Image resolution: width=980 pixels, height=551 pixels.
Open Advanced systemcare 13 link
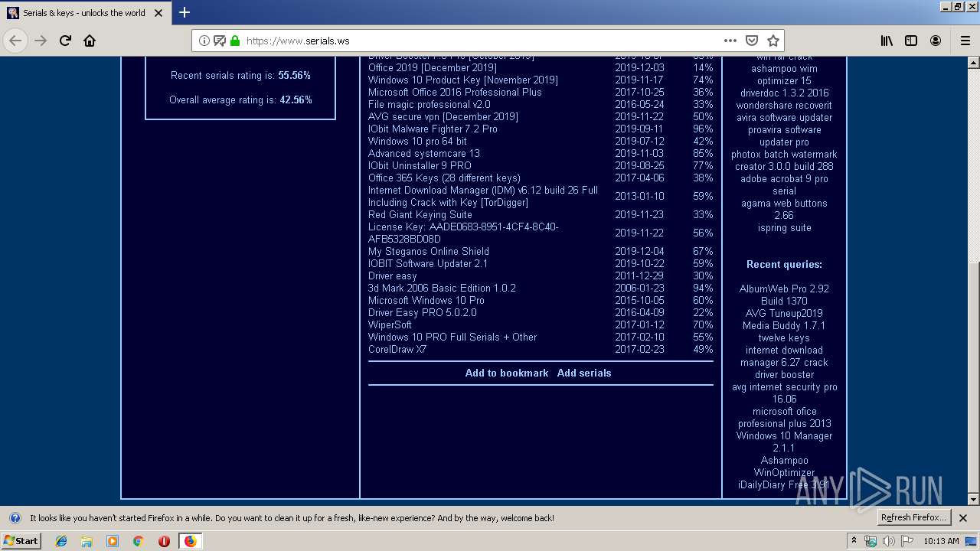click(424, 153)
